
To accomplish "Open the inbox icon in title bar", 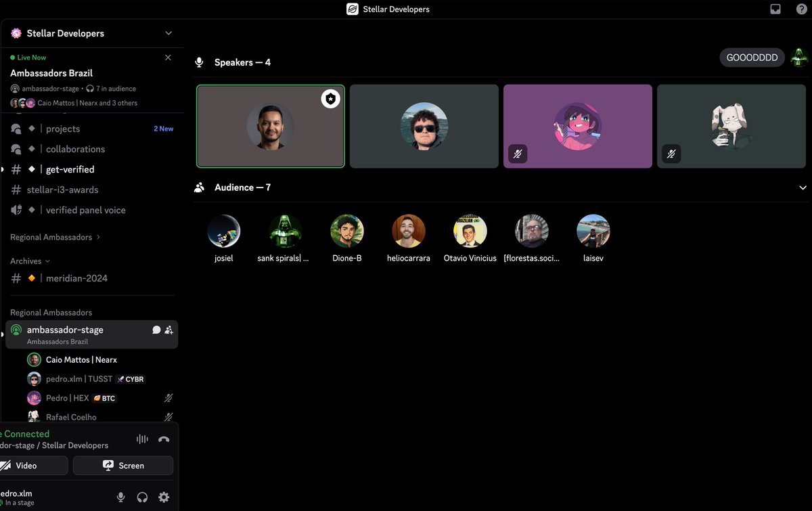I will (775, 9).
